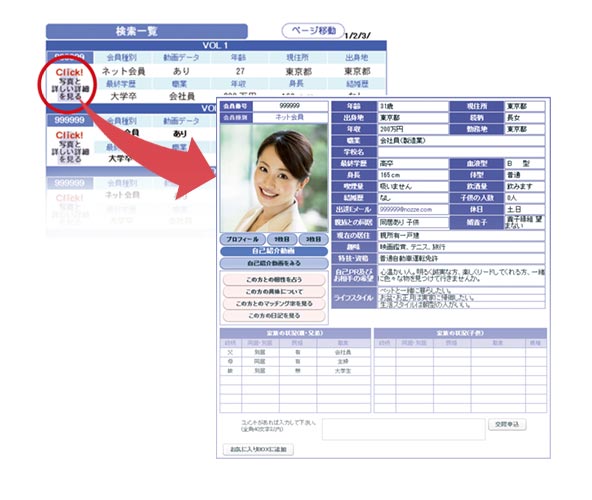Click the member's profile photo
Image resolution: width=592 pixels, height=500 pixels.
(274, 178)
